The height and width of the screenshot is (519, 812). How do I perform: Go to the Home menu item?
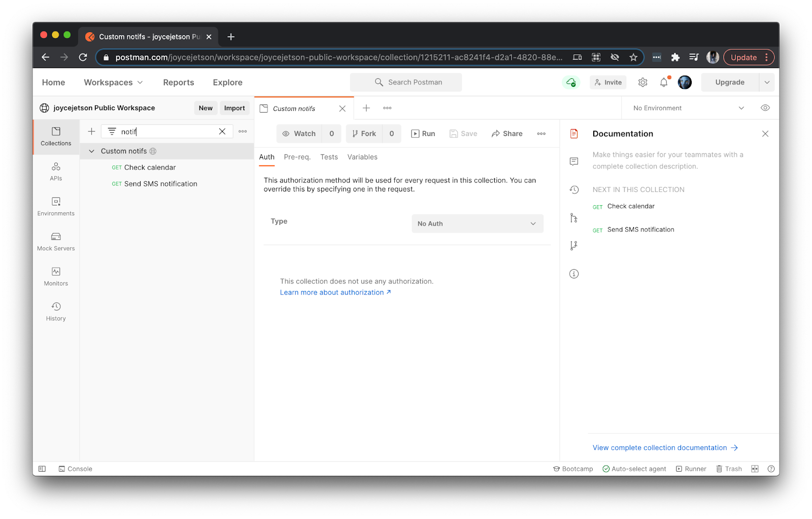point(53,82)
